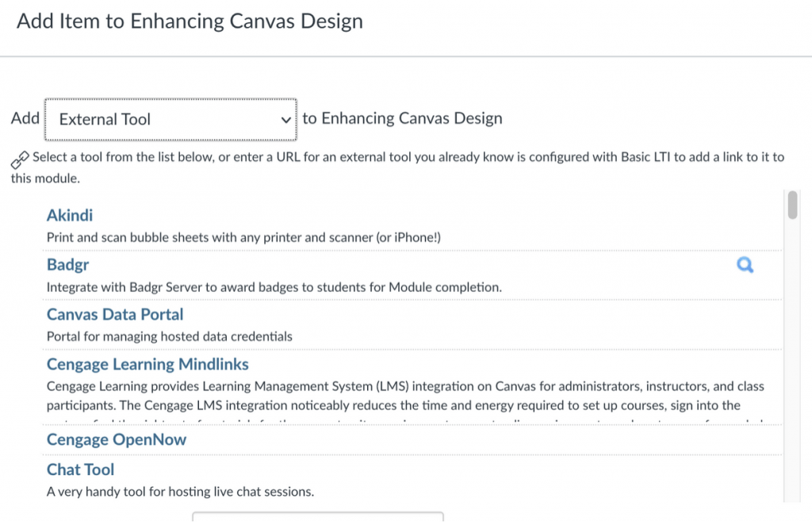Pick Cengage Learning Mindlinks tool
The width and height of the screenshot is (812, 522).
(147, 364)
